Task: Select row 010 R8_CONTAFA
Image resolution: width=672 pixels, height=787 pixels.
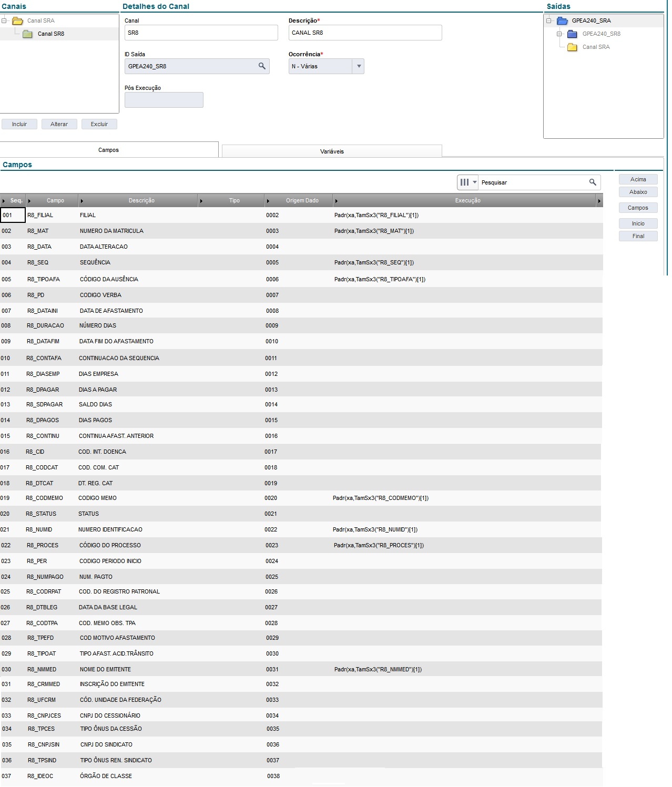Action: coord(301,358)
